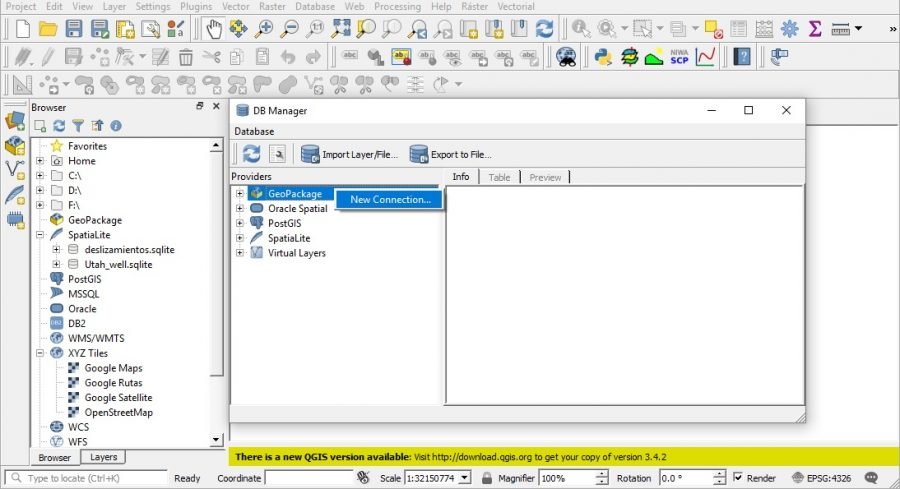Image resolution: width=900 pixels, height=489 pixels.
Task: Click the SCP plugin icon
Action: [680, 56]
